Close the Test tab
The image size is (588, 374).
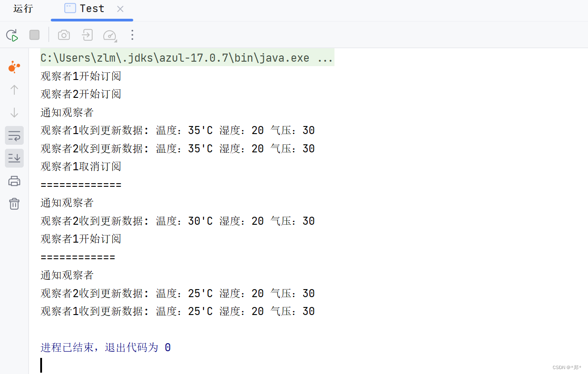point(120,9)
